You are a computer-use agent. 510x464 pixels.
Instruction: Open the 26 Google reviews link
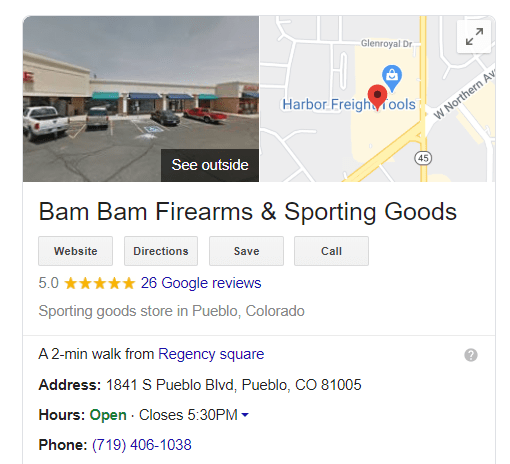pos(201,283)
